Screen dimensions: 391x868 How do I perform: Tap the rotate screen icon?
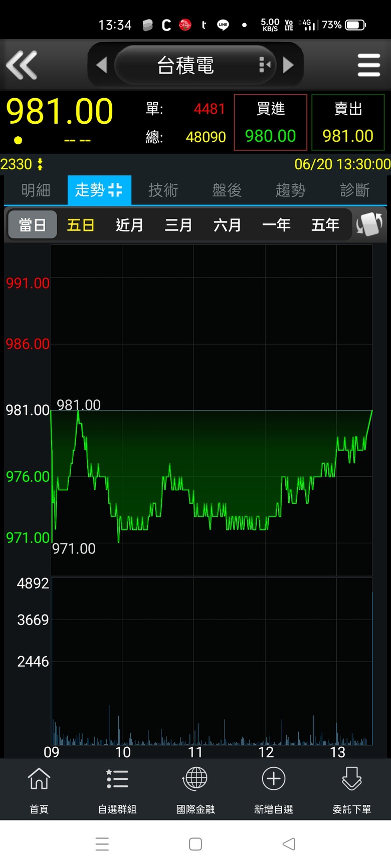coord(369,224)
